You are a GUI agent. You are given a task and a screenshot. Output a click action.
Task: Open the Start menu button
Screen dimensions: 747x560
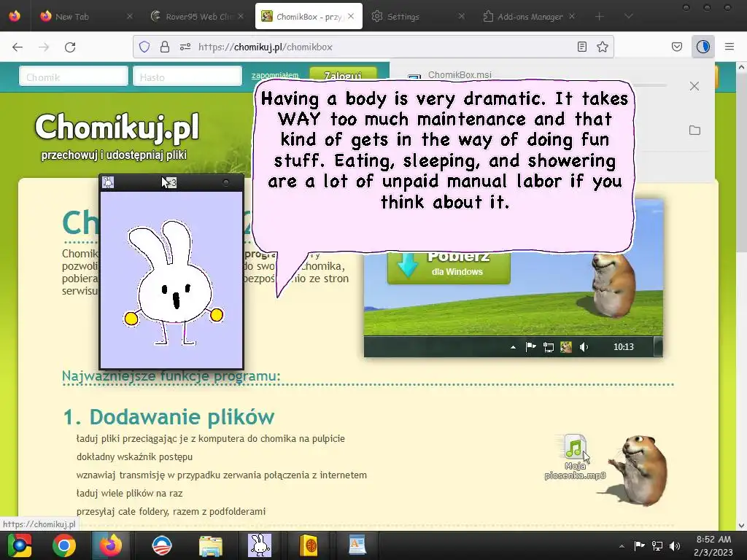(19, 545)
